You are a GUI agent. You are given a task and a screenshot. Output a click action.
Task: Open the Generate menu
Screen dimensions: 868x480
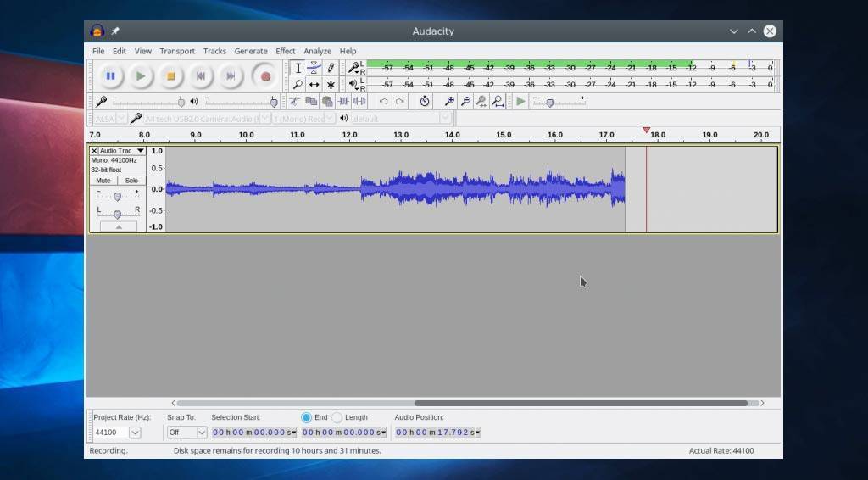[x=251, y=51]
